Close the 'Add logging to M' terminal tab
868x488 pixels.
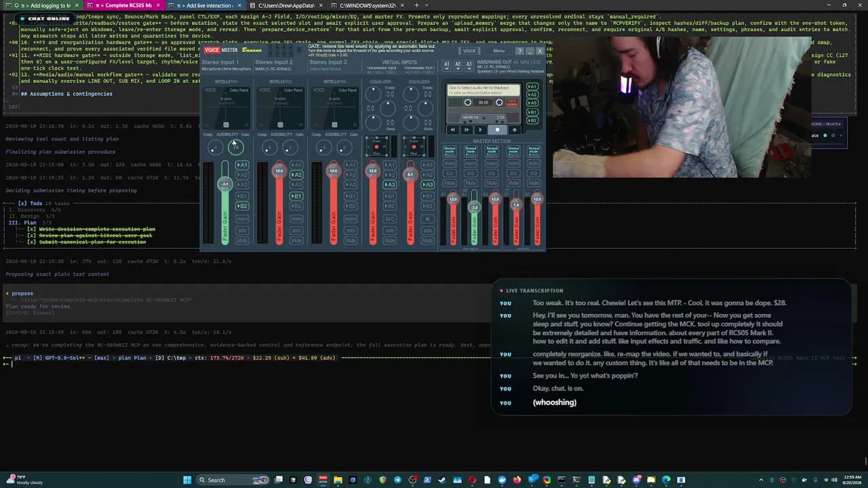[x=76, y=5]
